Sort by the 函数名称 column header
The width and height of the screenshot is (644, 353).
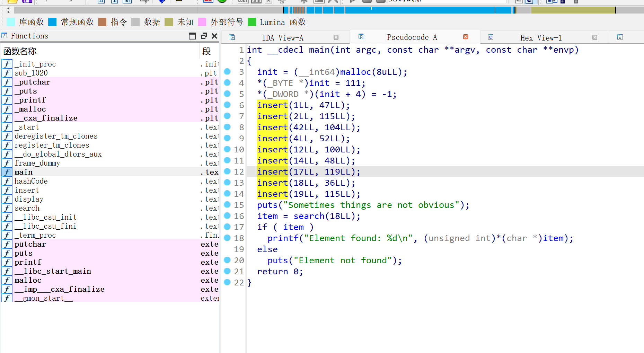point(20,51)
